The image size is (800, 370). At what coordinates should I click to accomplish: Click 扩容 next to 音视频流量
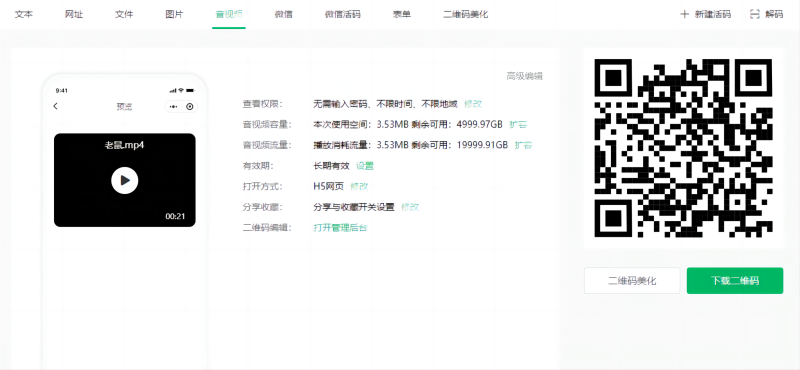[x=523, y=145]
